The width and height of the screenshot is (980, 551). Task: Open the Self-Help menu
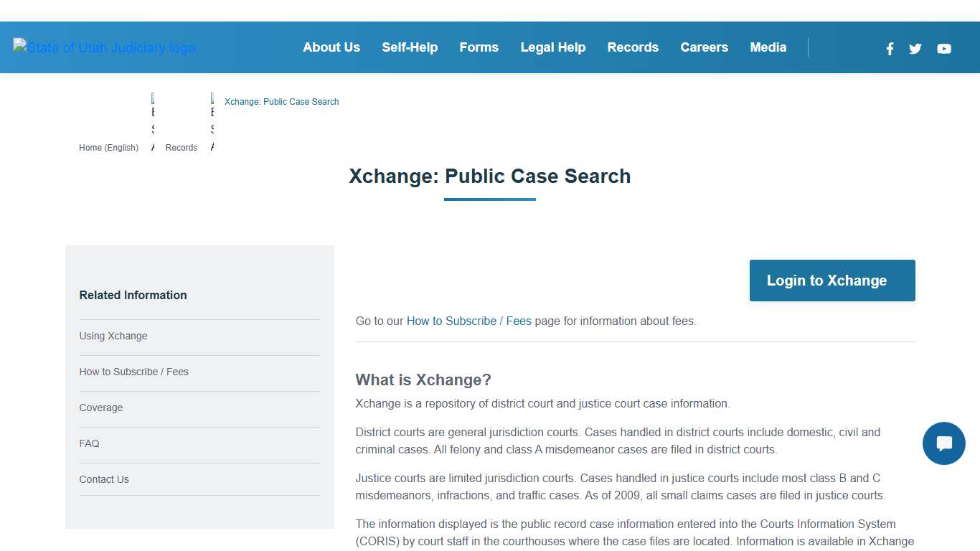pyautogui.click(x=410, y=47)
